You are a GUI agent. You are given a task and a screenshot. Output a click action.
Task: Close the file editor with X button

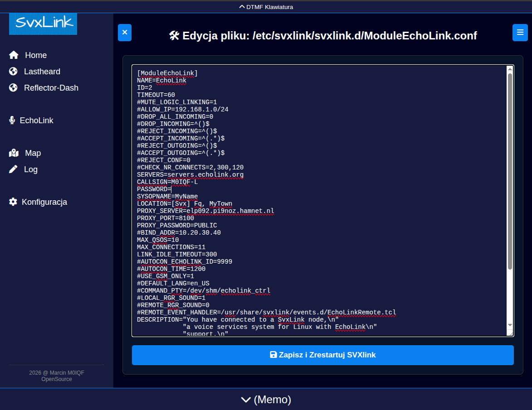point(125,33)
